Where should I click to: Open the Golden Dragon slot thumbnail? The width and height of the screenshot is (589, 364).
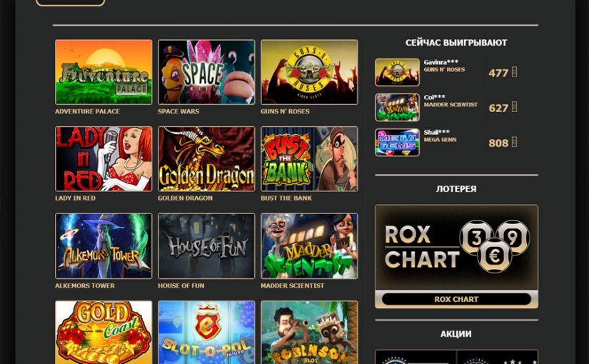(x=206, y=159)
